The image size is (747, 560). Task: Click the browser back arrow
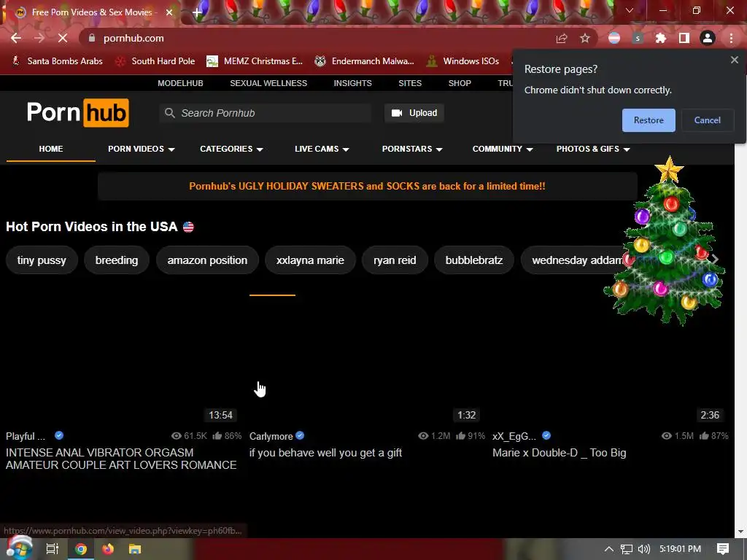coord(16,38)
